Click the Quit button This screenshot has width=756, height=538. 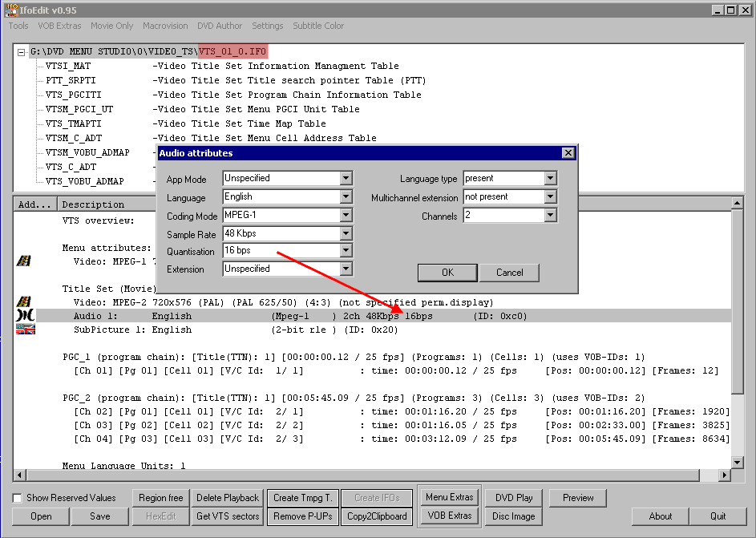click(x=718, y=516)
